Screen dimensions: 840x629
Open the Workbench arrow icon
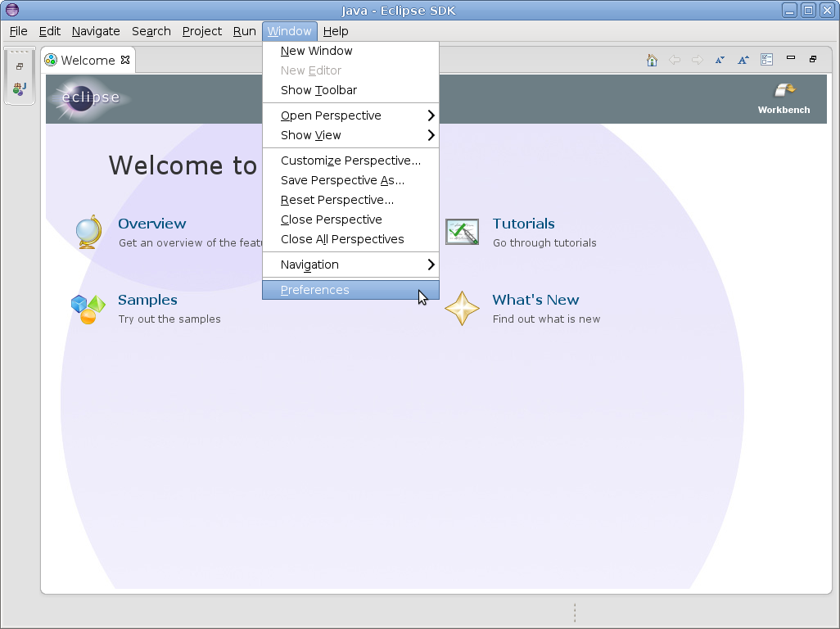click(784, 90)
